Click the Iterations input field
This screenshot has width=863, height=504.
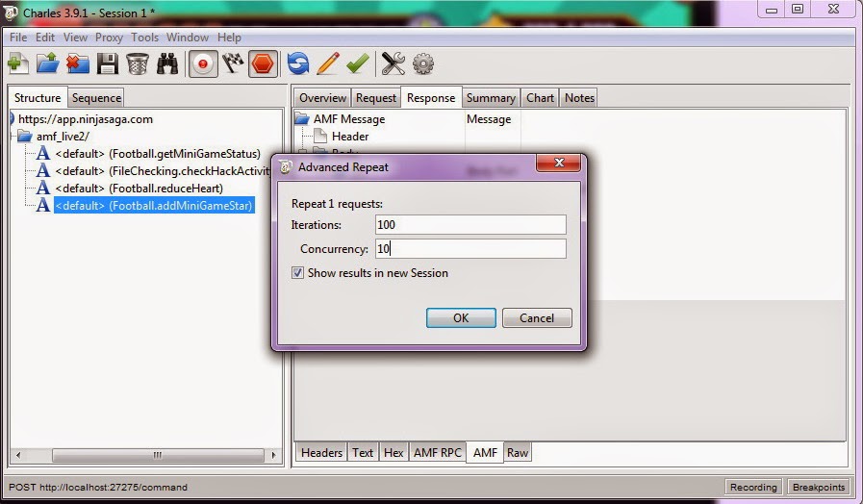470,224
